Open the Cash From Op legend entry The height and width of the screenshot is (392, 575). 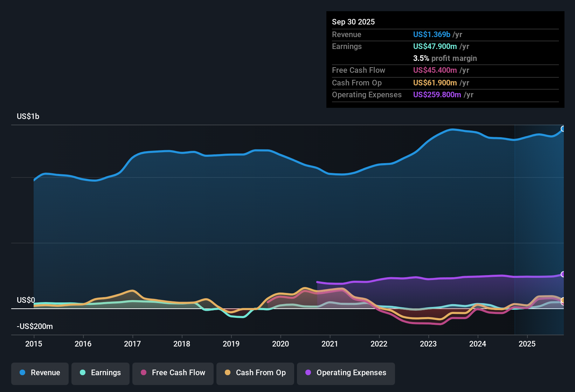(x=255, y=373)
